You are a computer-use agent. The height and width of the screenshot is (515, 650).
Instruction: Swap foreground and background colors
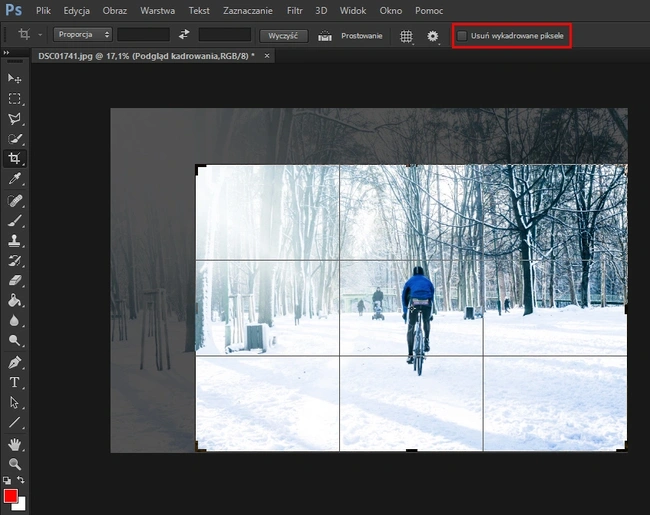(x=21, y=480)
